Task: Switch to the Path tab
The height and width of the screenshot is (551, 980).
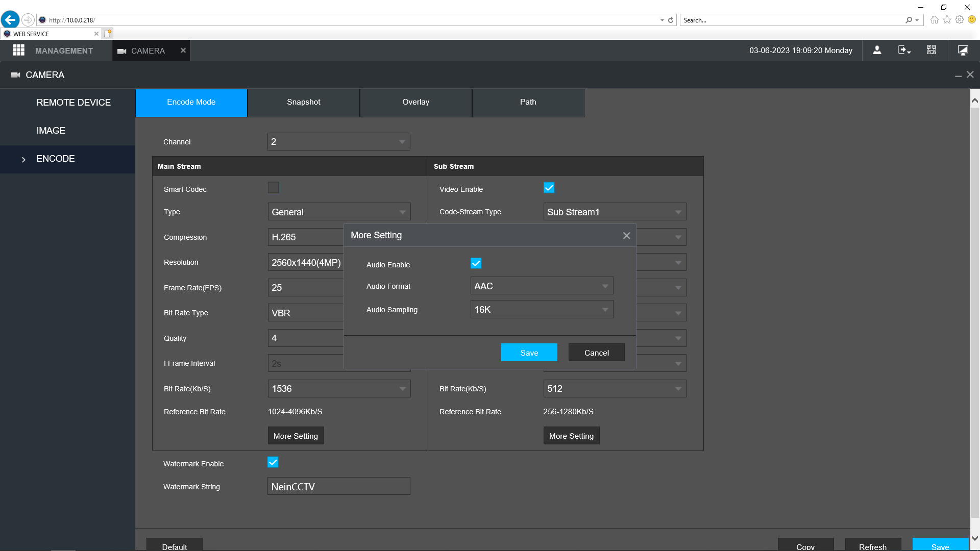Action: (x=528, y=103)
